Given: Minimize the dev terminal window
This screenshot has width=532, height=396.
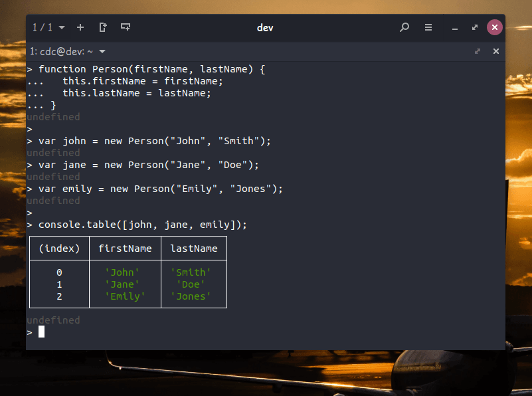Looking at the screenshot, I should pos(455,28).
